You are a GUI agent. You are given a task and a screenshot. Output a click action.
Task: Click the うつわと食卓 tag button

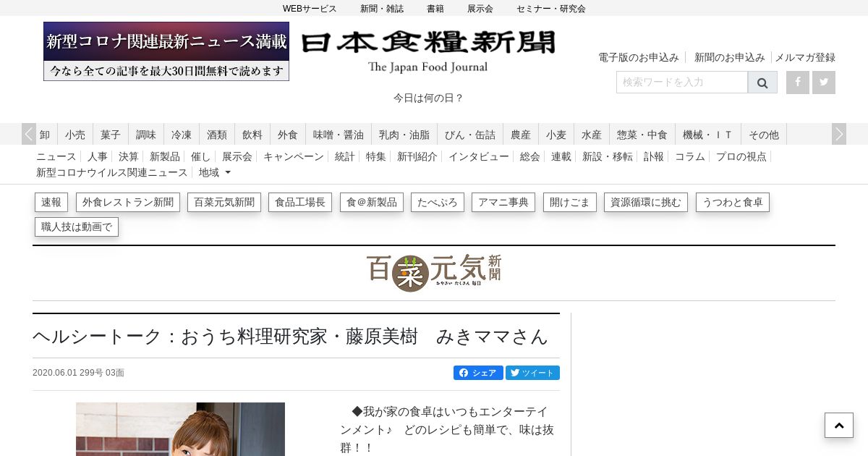point(733,203)
